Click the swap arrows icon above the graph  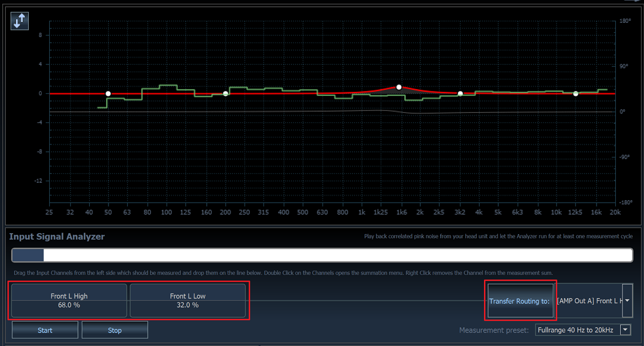(19, 21)
